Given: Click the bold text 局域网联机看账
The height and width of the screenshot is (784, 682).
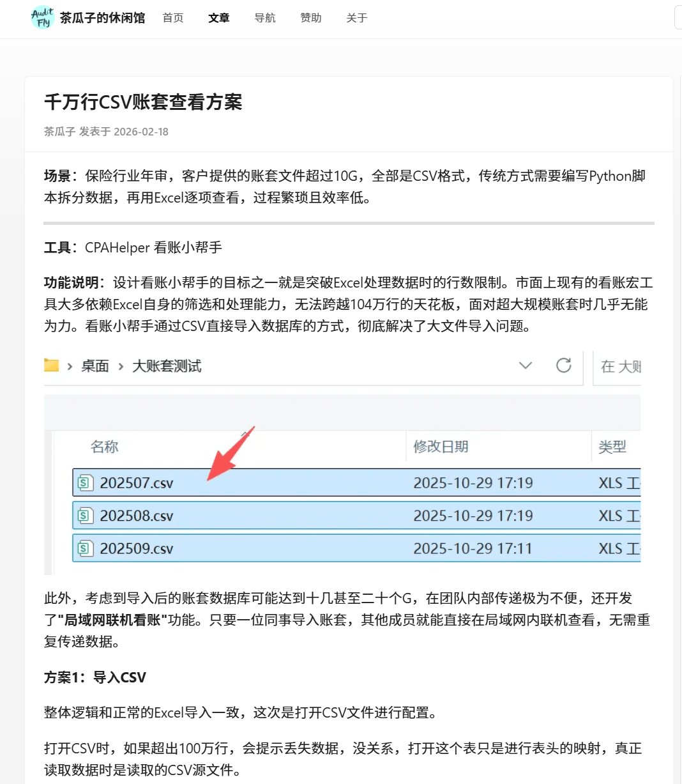Looking at the screenshot, I should [x=112, y=620].
